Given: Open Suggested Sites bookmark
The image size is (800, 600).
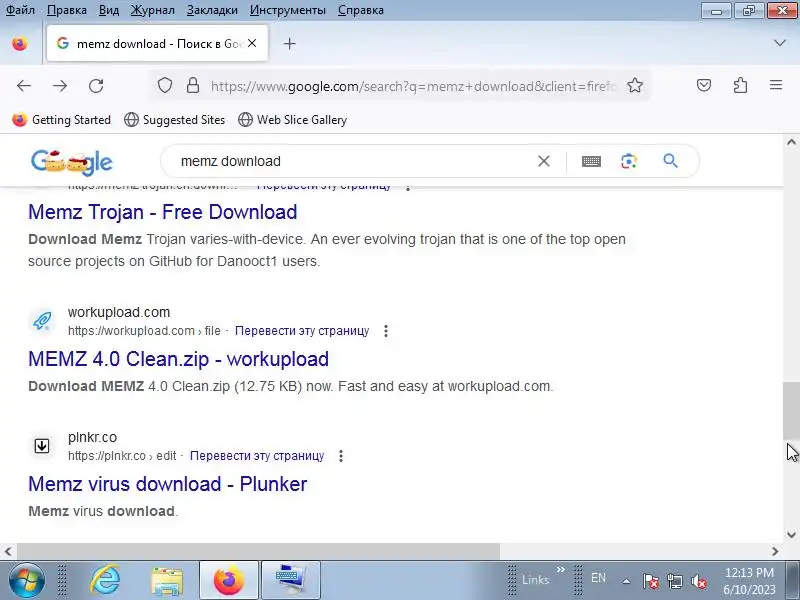Looking at the screenshot, I should point(174,120).
